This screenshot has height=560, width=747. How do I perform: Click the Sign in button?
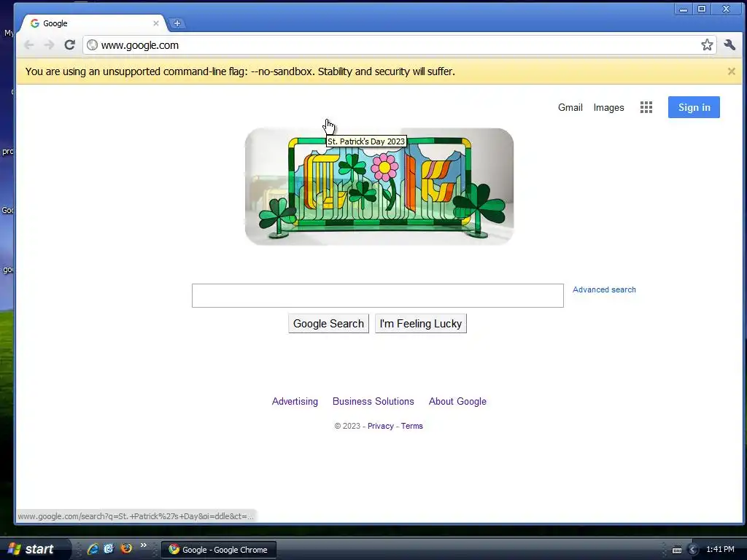(x=694, y=107)
